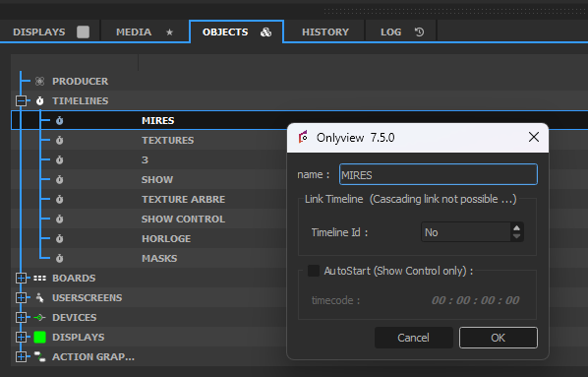Click the green DEVICES connector icon
The height and width of the screenshot is (377, 588).
[39, 317]
